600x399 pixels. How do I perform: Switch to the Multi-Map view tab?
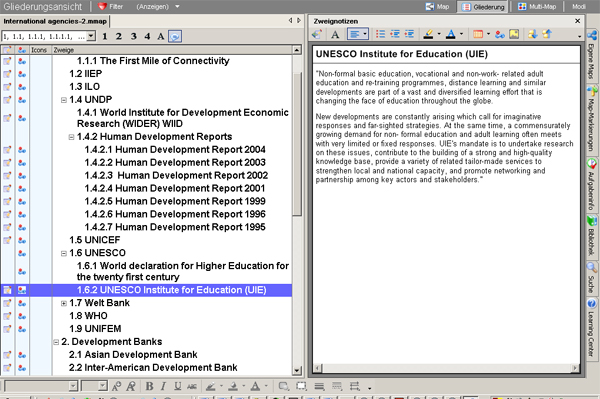pos(536,7)
